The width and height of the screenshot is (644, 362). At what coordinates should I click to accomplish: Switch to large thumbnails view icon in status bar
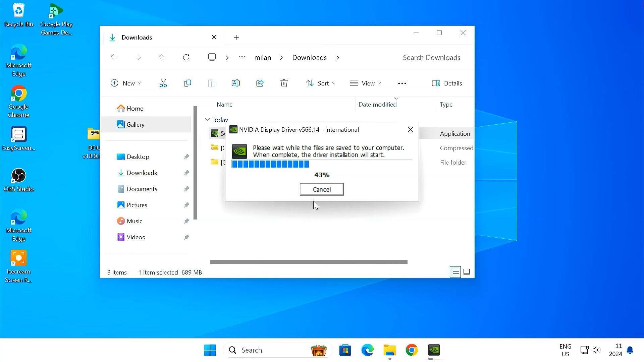click(x=467, y=272)
